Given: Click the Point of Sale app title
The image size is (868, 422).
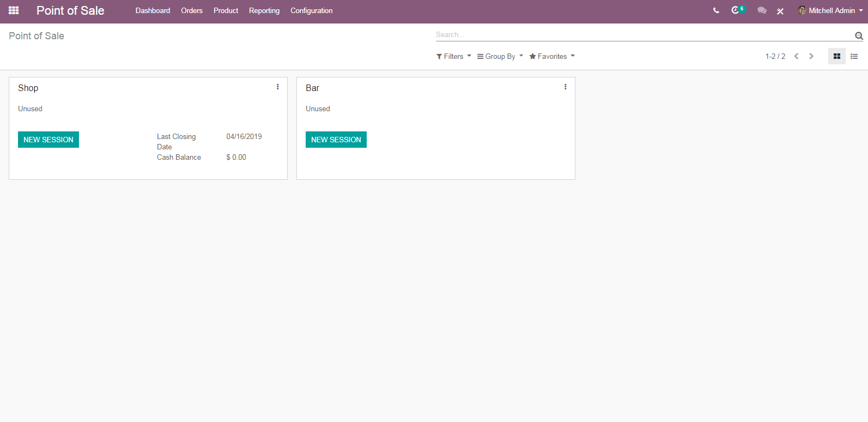Looking at the screenshot, I should click(x=70, y=10).
